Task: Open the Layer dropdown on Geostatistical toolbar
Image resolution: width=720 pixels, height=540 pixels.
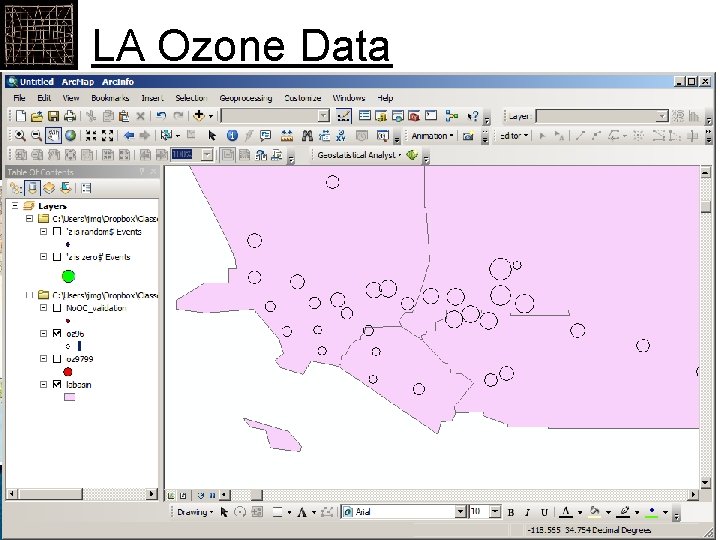Action: tap(662, 116)
